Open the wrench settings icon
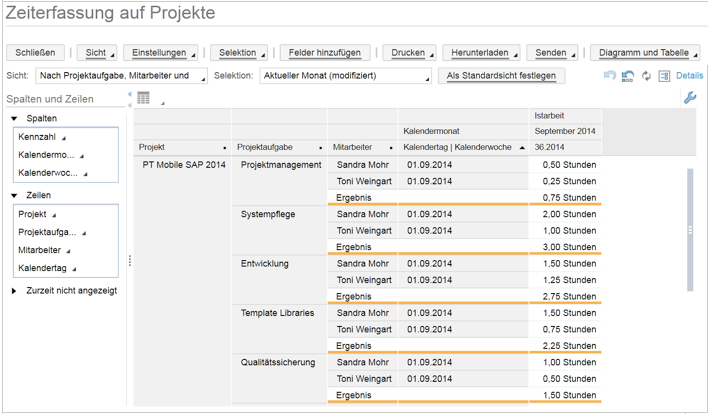The width and height of the screenshot is (708, 414). [689, 98]
